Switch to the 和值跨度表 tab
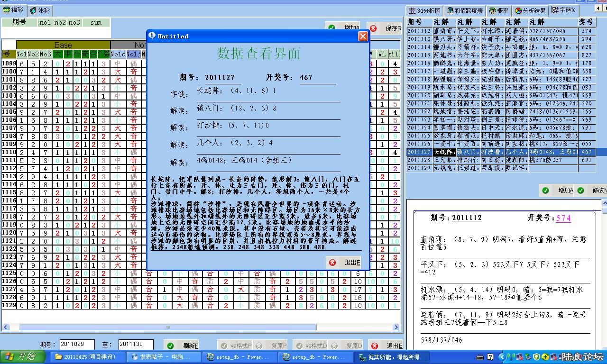This screenshot has width=607, height=364. point(465,10)
